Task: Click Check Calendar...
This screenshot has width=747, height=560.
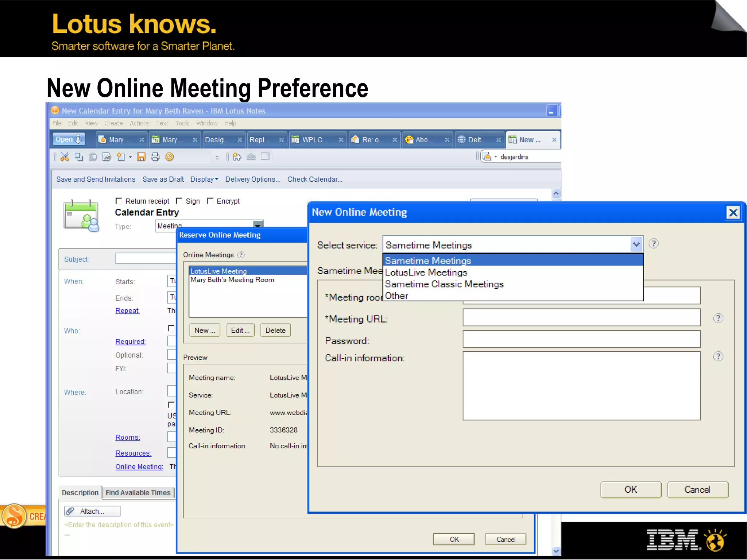Action: 315,179
